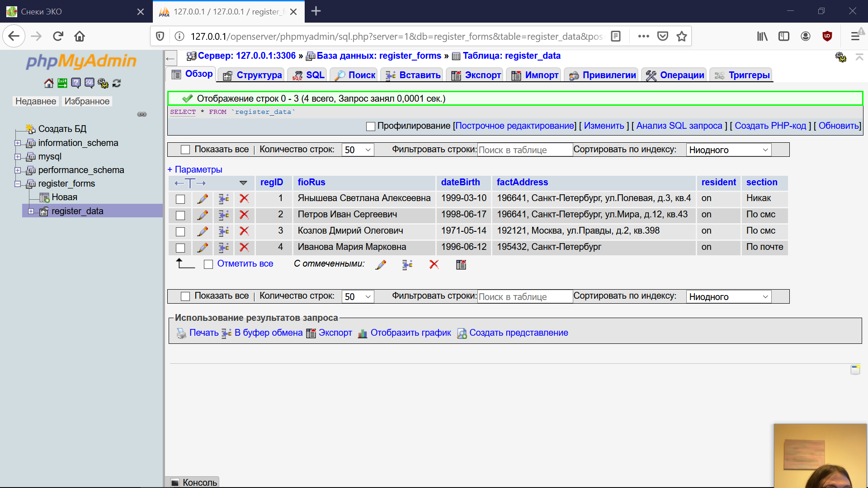
Task: Check the row 4 Иванова checkbox
Action: [180, 248]
